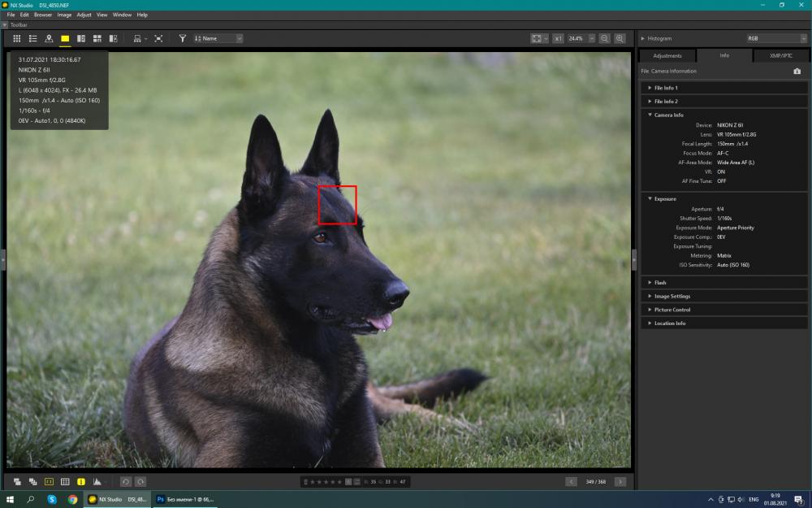Switch to full screen display
This screenshot has width=812, height=508.
tap(158, 38)
